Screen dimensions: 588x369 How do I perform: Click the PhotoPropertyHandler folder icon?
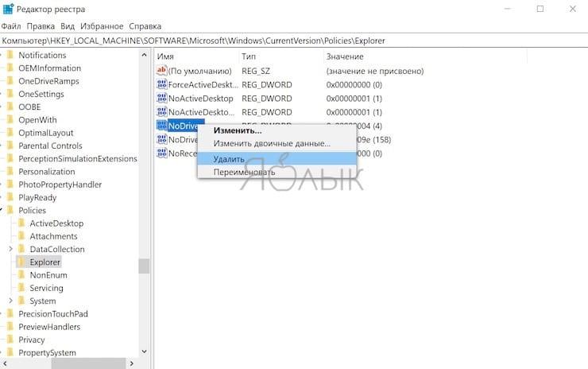coord(10,184)
